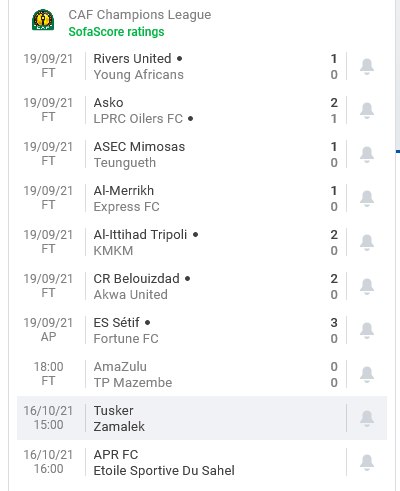Image resolution: width=400 pixels, height=491 pixels.
Task: Select the Asko vs LPRC Oilers FC match
Action: point(182,110)
